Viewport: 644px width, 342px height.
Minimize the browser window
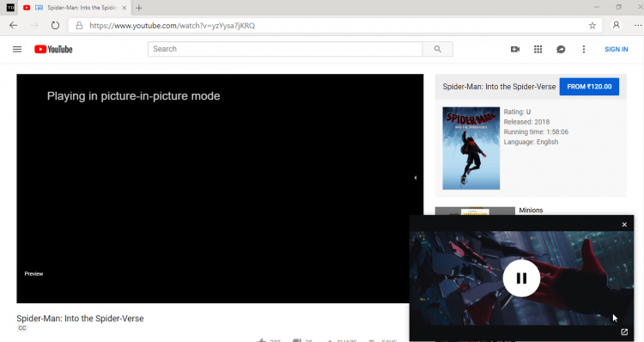(x=597, y=7)
